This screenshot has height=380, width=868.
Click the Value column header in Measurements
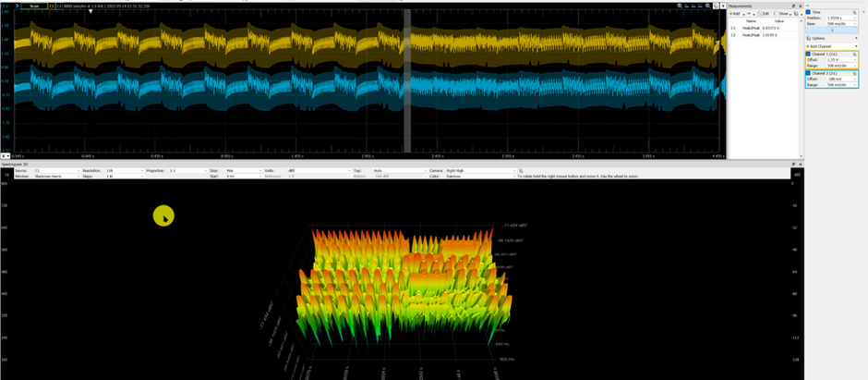click(x=778, y=20)
